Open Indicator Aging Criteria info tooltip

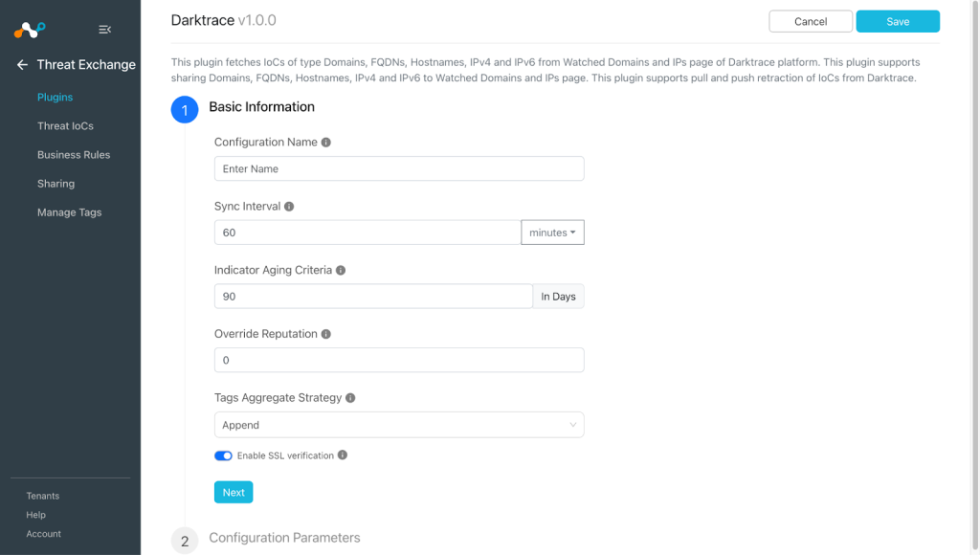[341, 270]
